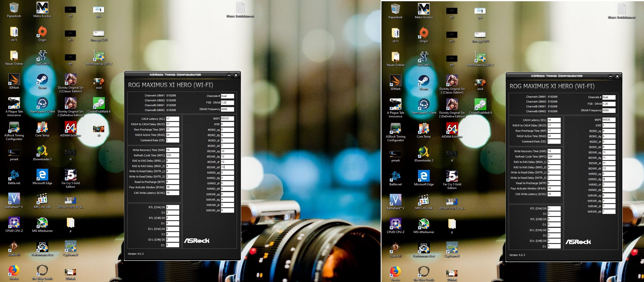
Task: Select the CrystalDiskMark 6 icon on the right desktop
Action: pyautogui.click(x=480, y=105)
